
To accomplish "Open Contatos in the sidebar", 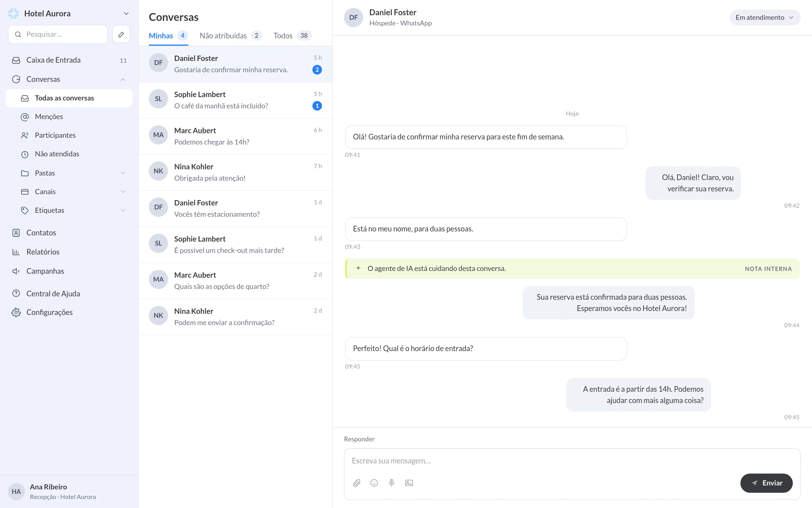I will (69, 233).
